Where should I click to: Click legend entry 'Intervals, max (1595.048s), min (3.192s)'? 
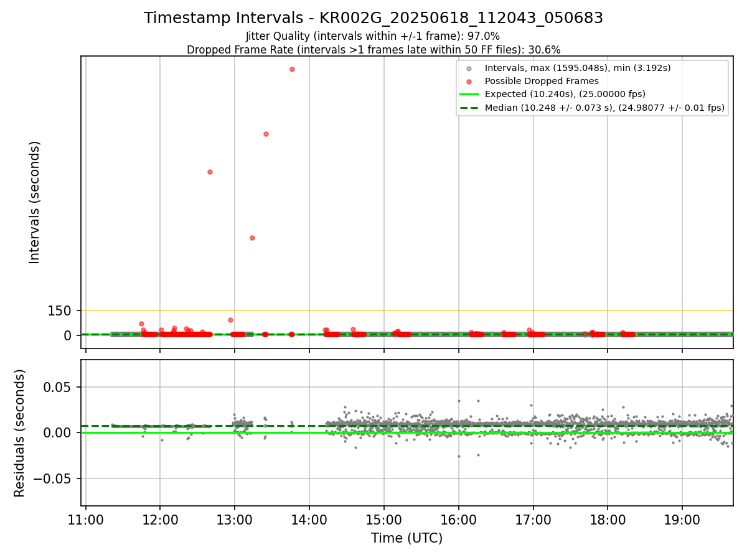click(x=578, y=68)
